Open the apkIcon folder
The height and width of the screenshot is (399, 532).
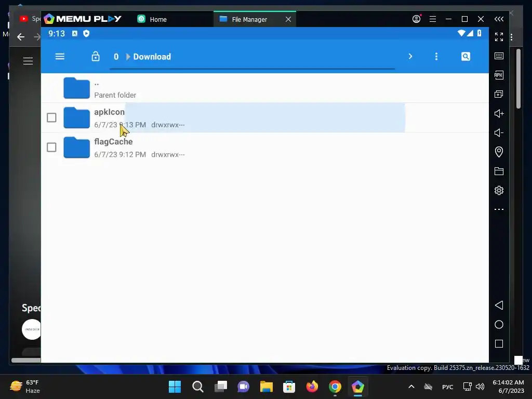coord(264,118)
